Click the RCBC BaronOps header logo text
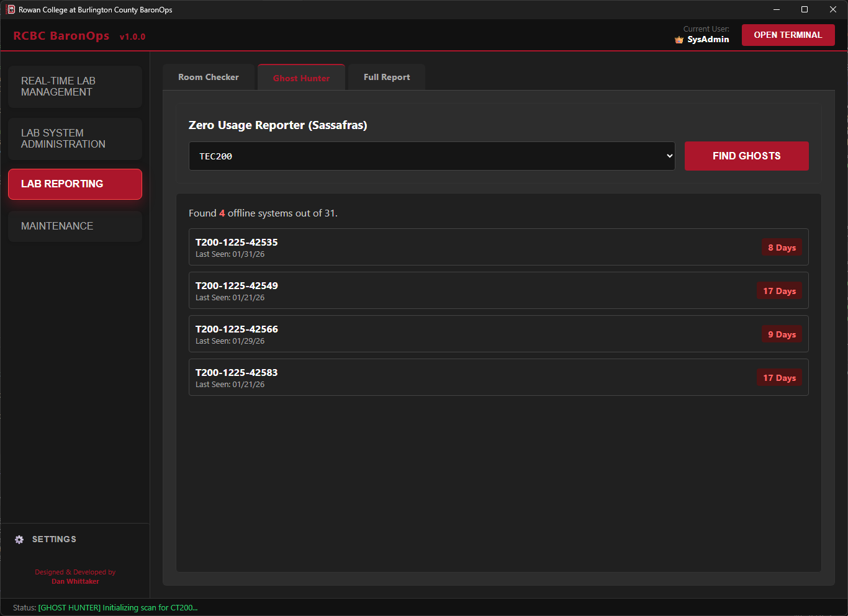The width and height of the screenshot is (848, 616). [61, 35]
